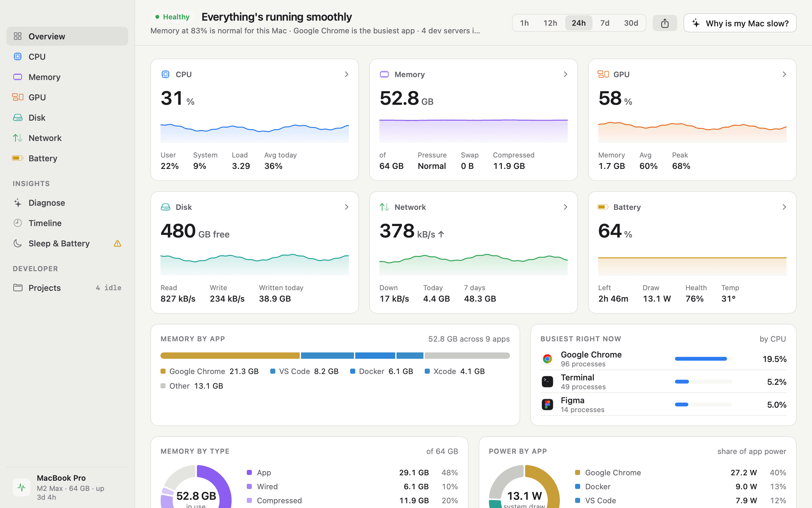Open the Memory sidebar section

(x=67, y=77)
